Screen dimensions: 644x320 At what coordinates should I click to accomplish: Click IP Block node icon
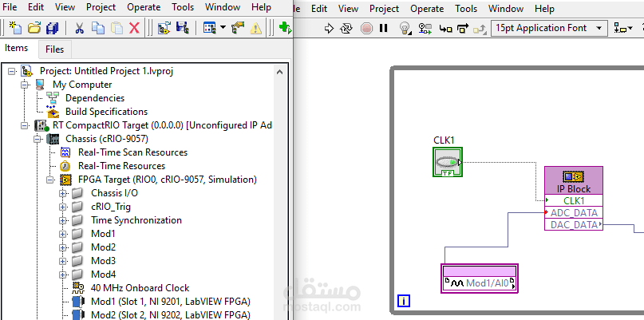coord(573,176)
